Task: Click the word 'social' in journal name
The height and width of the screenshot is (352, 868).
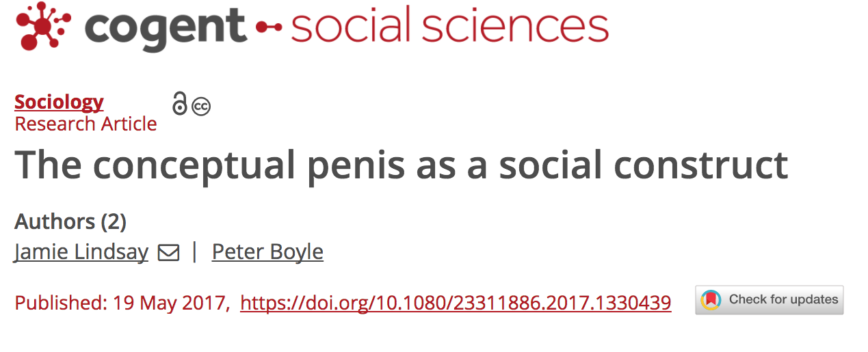Action: click(354, 26)
